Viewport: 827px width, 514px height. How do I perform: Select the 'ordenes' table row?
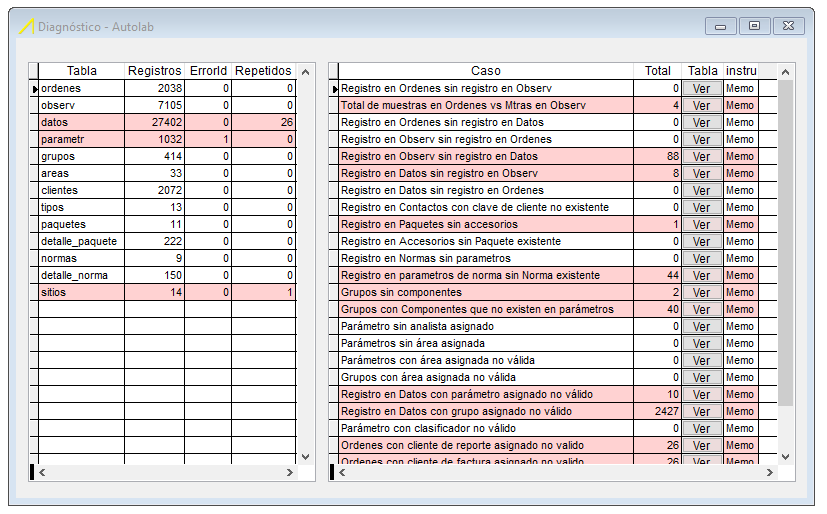point(167,89)
